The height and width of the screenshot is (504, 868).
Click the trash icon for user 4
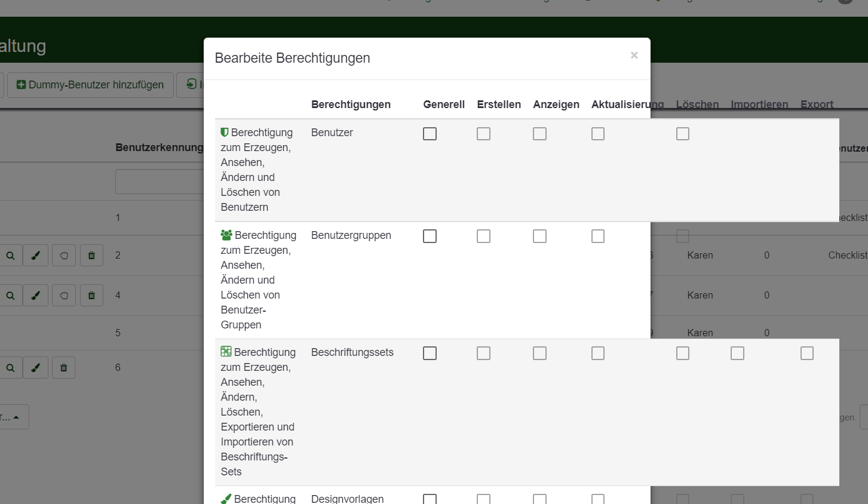pyautogui.click(x=91, y=296)
